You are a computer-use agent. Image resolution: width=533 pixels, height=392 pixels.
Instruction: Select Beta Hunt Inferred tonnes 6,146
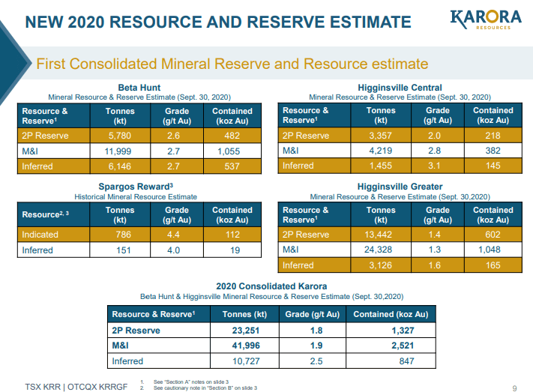click(120, 166)
